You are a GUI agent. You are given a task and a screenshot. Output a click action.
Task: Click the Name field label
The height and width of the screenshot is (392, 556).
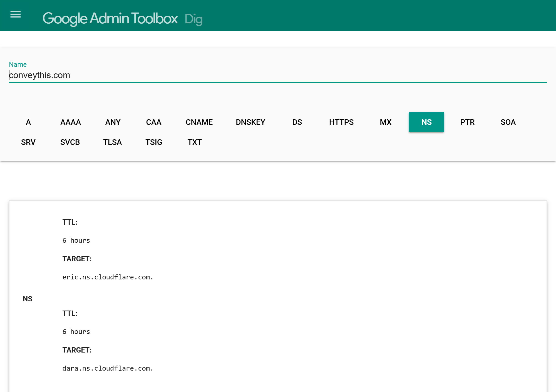click(x=18, y=64)
